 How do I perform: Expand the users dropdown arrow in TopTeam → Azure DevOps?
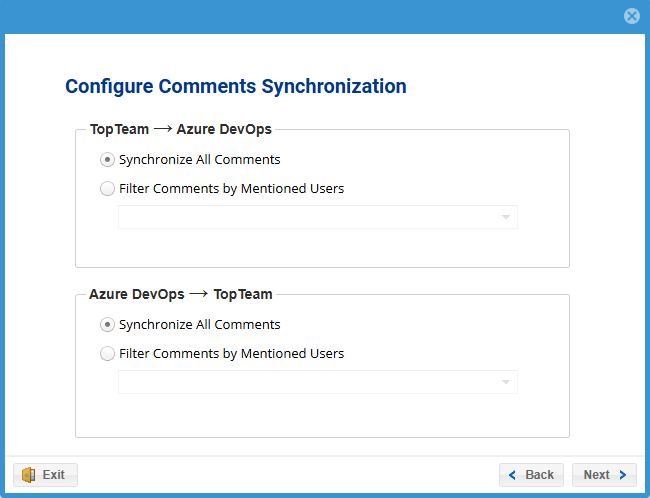tap(506, 217)
